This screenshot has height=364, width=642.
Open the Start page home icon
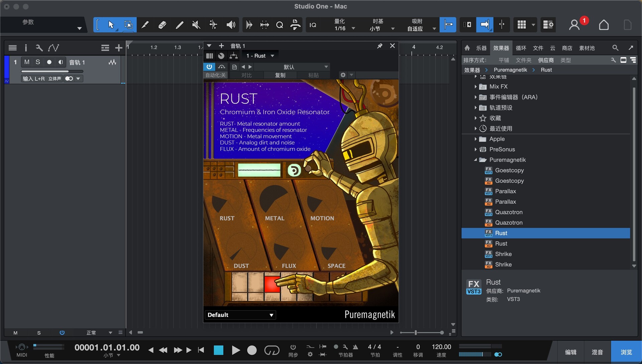pos(604,25)
